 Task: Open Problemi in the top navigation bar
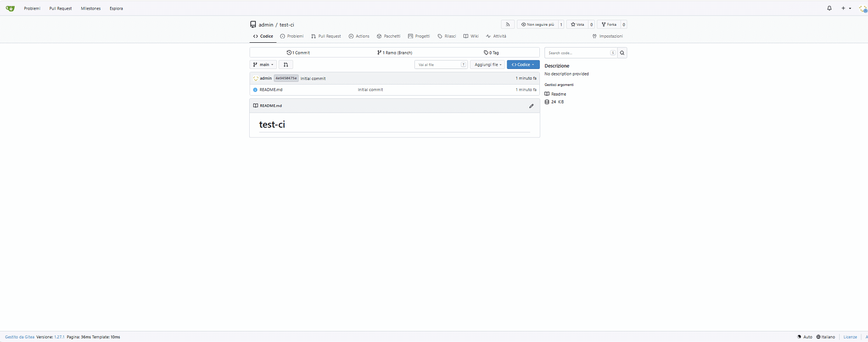[x=32, y=8]
